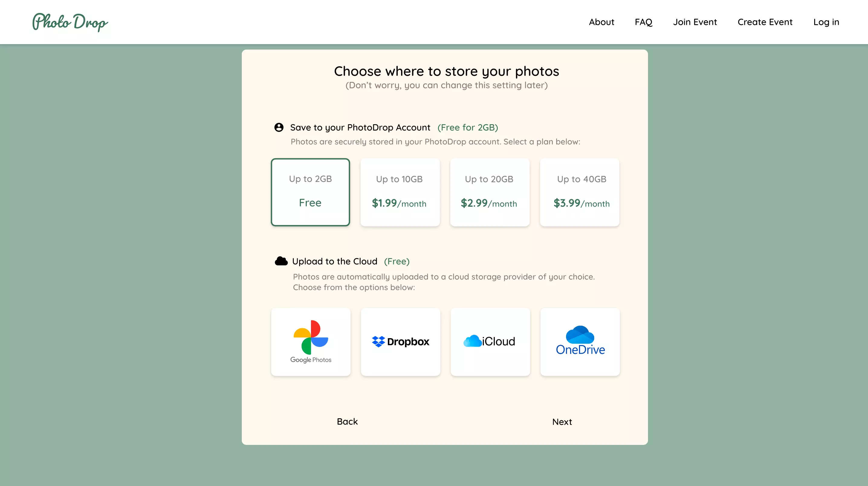Go to Create Event
Screen dimensions: 868x486
765,22
